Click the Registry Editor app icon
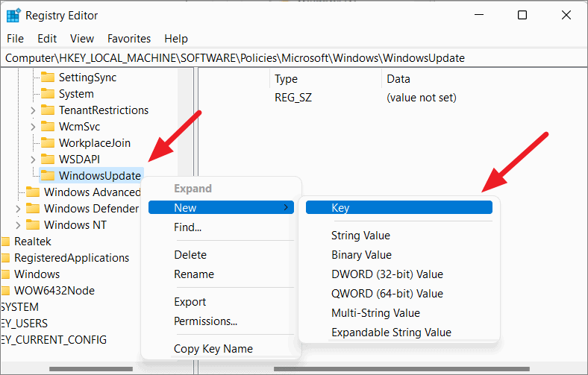This screenshot has height=375, width=588. click(13, 16)
